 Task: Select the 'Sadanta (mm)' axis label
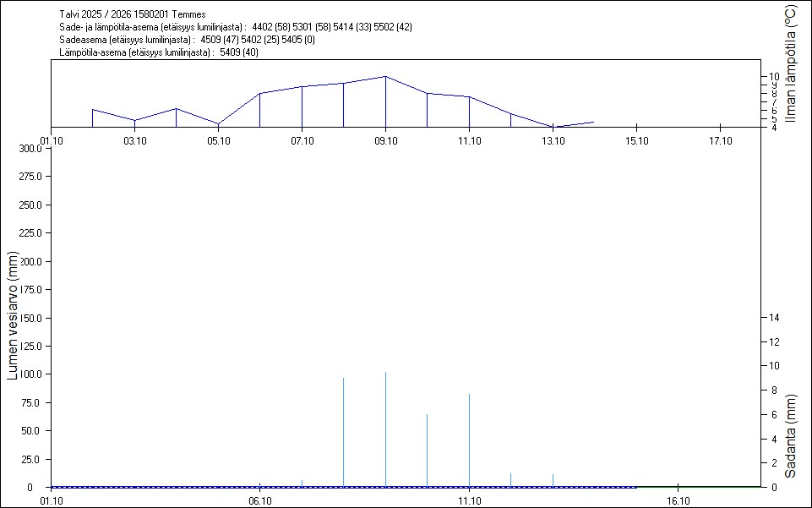click(x=790, y=435)
